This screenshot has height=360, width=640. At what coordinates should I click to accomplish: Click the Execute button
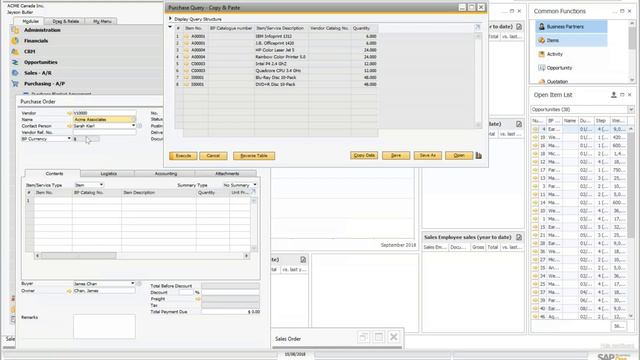pos(183,156)
